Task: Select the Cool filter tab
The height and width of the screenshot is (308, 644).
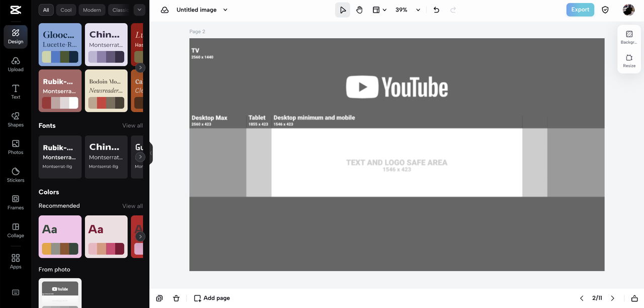Action: click(x=66, y=10)
